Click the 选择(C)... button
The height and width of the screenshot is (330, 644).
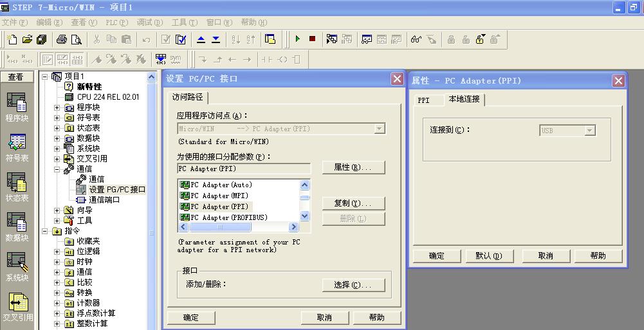click(x=353, y=285)
